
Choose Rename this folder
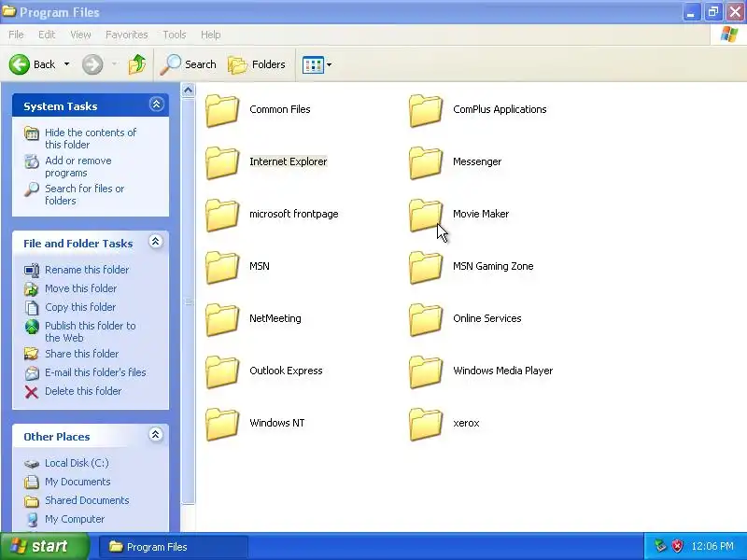pos(87,270)
